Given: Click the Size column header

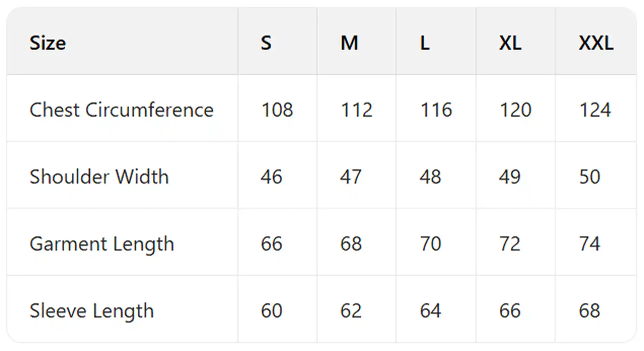Looking at the screenshot, I should click(x=48, y=43).
